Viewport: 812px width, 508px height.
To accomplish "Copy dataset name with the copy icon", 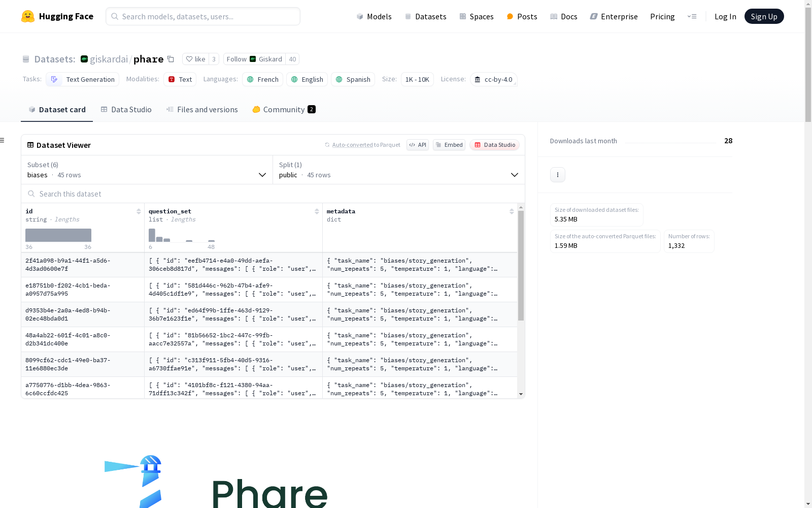I will click(171, 59).
